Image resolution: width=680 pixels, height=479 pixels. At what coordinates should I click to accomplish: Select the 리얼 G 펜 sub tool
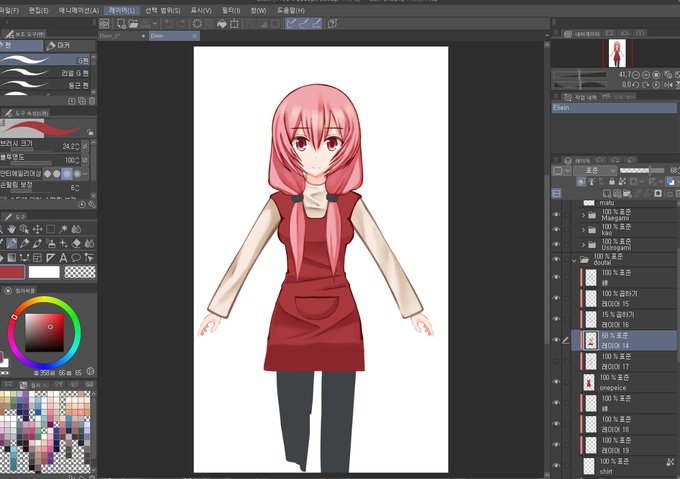[x=45, y=73]
